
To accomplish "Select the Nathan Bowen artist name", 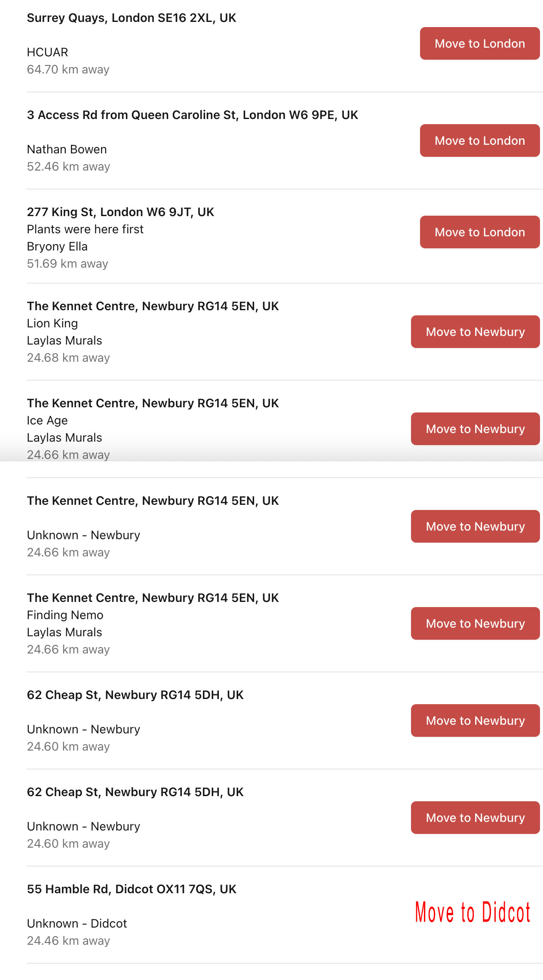I will 67,150.
